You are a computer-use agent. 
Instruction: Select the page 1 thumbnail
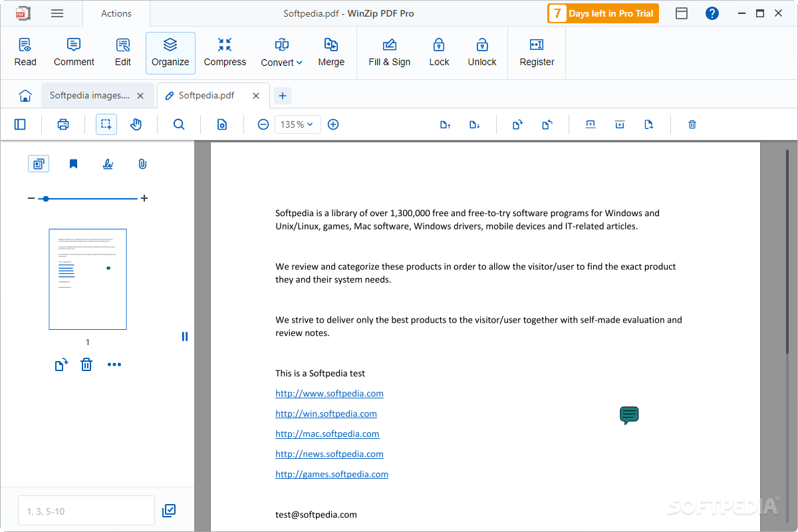pos(88,279)
